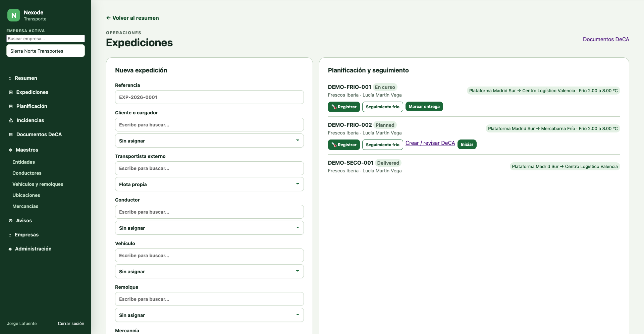The width and height of the screenshot is (644, 334).
Task: Click the Vehículo search field
Action: (209, 255)
